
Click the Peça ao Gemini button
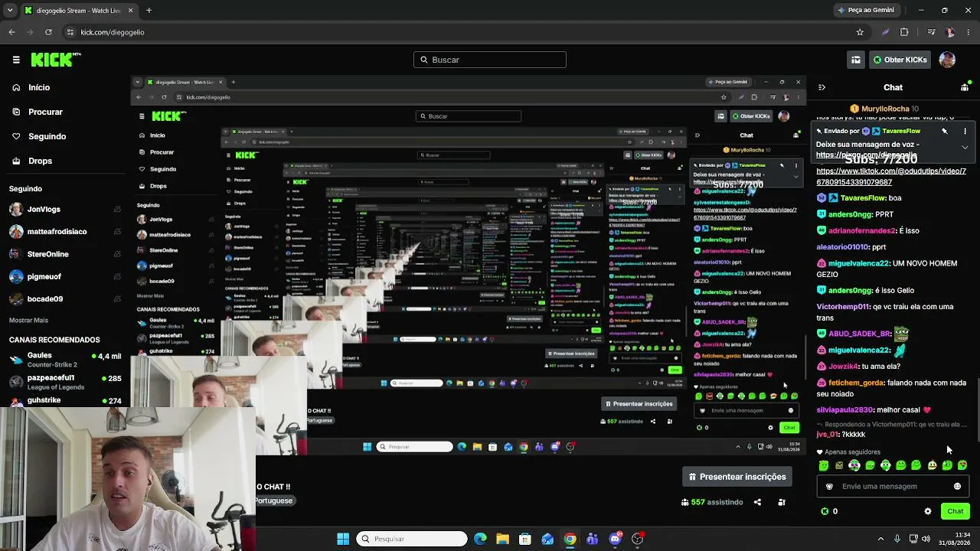(x=867, y=11)
